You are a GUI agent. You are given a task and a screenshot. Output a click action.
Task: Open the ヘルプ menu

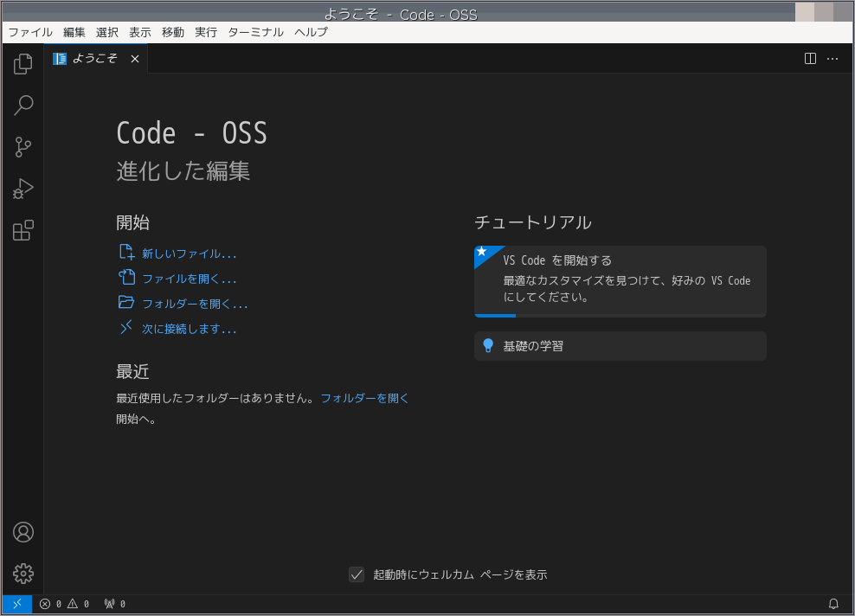[x=312, y=32]
